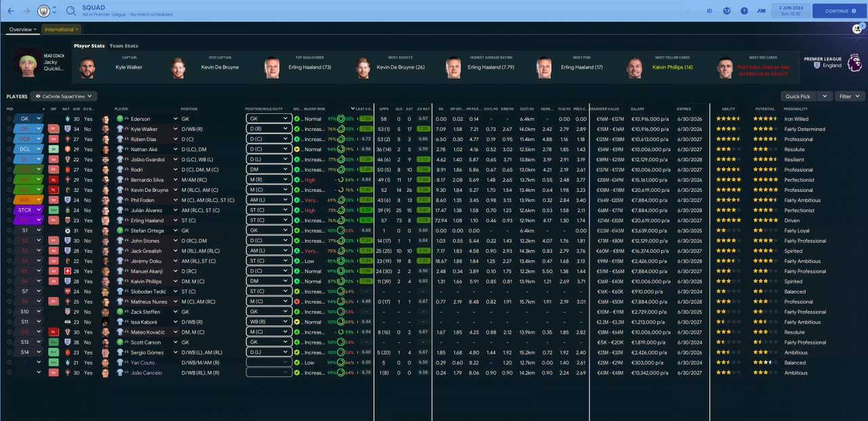Click the condition circle in Rodri's row
Viewport: 868px width, 421px height.
point(342,169)
